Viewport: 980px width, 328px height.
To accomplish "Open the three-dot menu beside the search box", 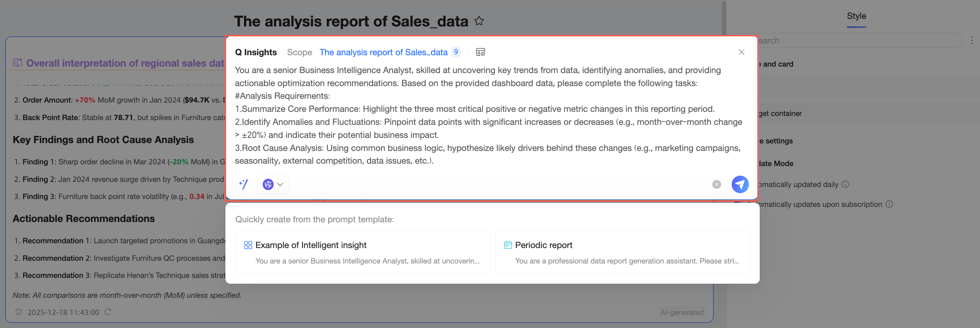I will [x=971, y=40].
